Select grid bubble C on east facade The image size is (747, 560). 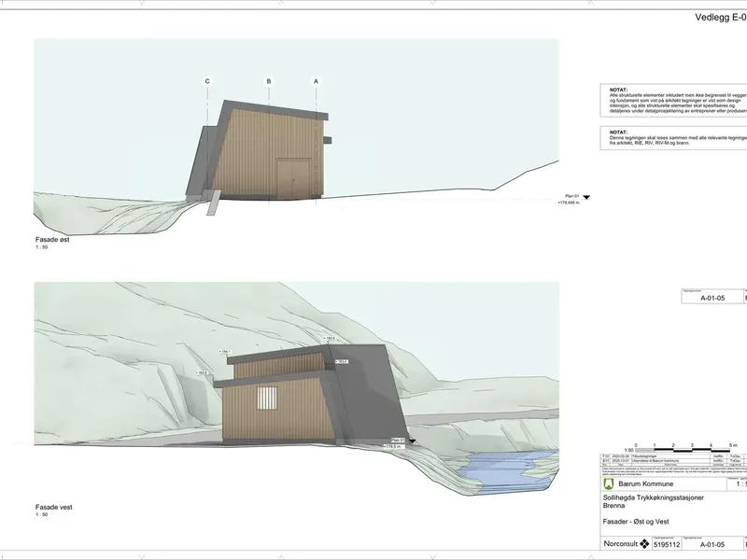click(x=207, y=81)
